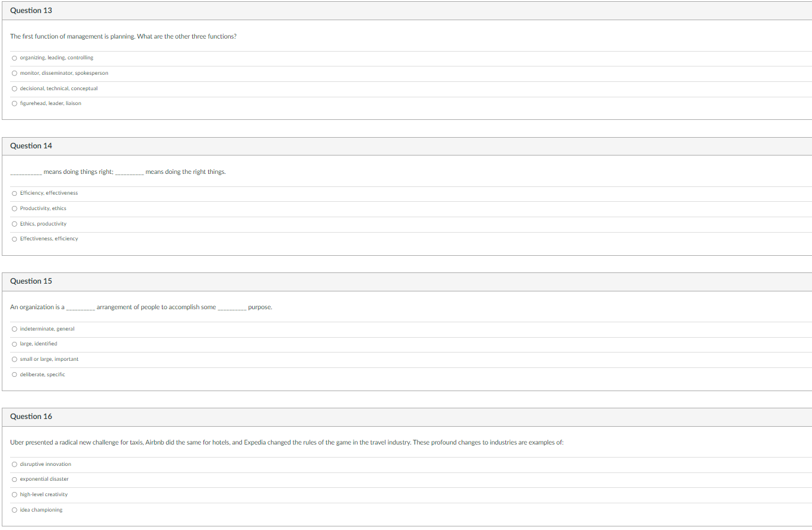Image resolution: width=812 pixels, height=530 pixels.
Task: Select "small or large, important" answer
Action: 14,359
